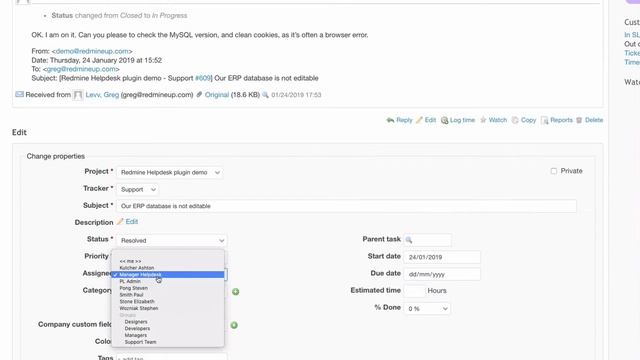Image resolution: width=640 pixels, height=360 pixels.
Task: Open the issue #609 link
Action: click(203, 78)
